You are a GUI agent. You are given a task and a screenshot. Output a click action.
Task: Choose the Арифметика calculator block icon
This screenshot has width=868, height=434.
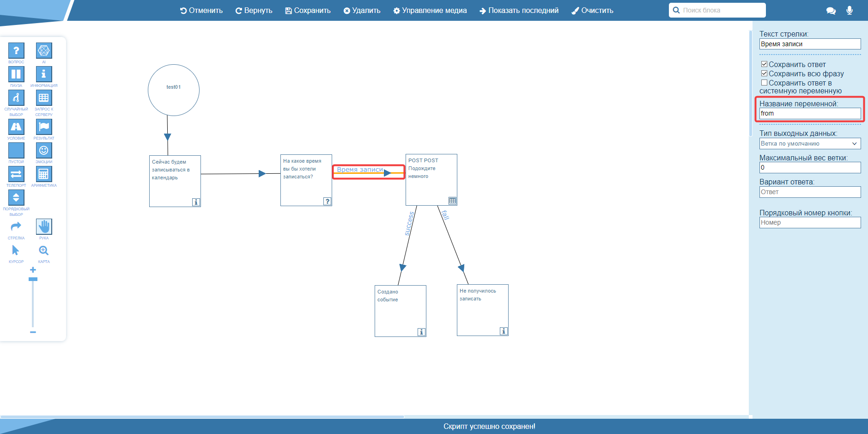coord(44,174)
